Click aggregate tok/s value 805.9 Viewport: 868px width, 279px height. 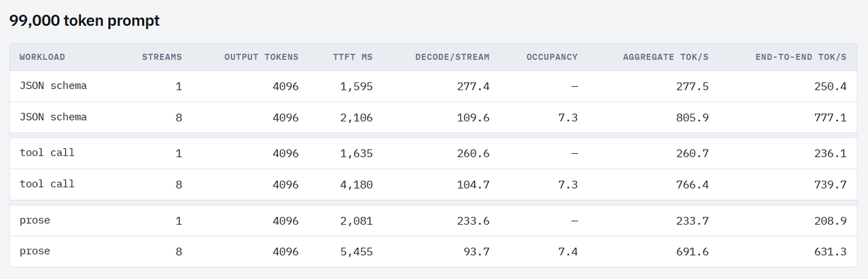(693, 118)
